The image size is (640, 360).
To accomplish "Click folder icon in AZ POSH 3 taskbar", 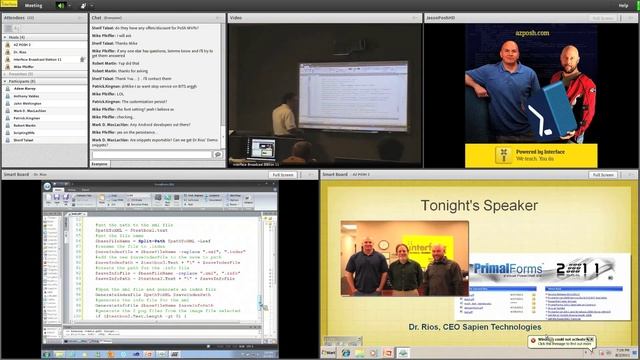I will point(359,353).
